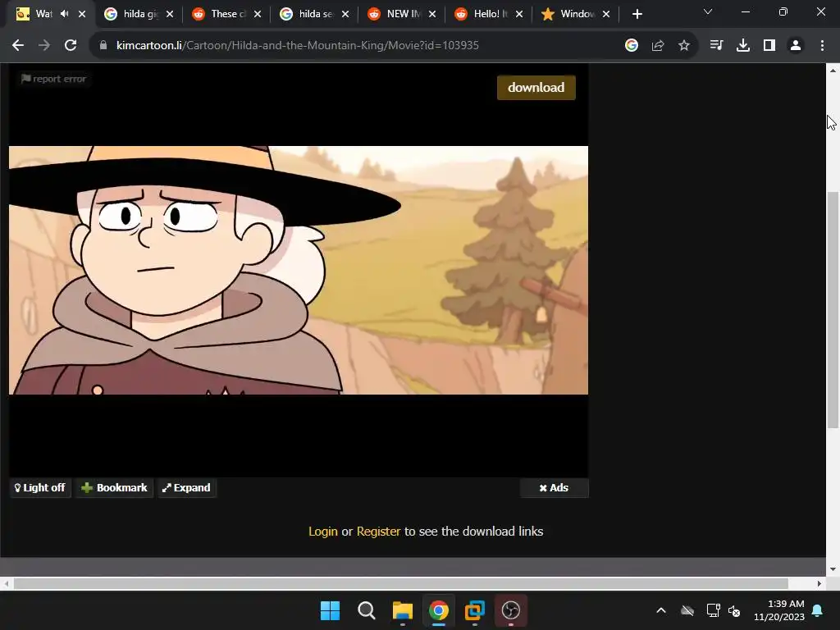This screenshot has width=840, height=630.
Task: Reload the kimcartoon page
Action: [71, 46]
